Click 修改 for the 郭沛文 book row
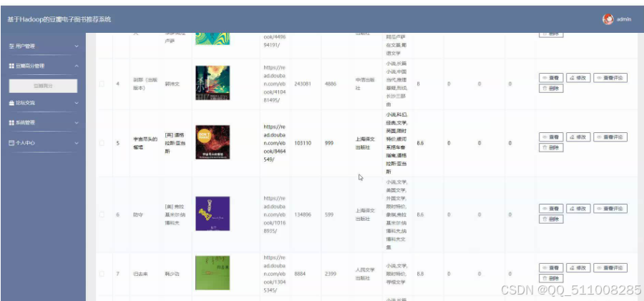The image size is (644, 301). pos(578,78)
